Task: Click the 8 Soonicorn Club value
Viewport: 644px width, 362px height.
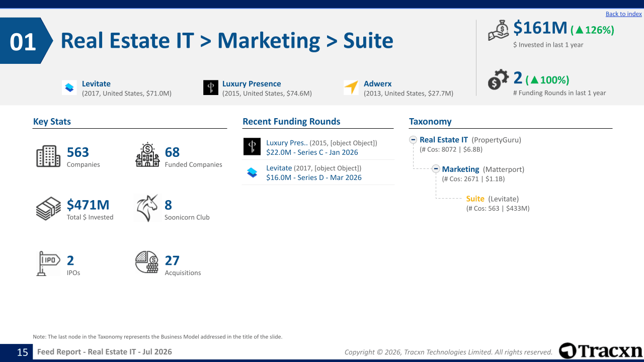Action: click(x=168, y=205)
